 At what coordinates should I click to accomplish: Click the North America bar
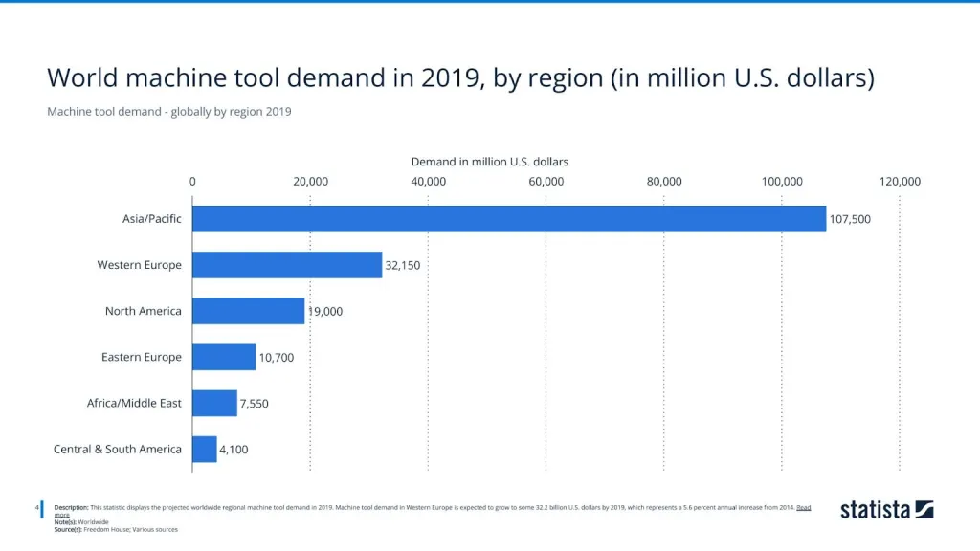(x=248, y=311)
